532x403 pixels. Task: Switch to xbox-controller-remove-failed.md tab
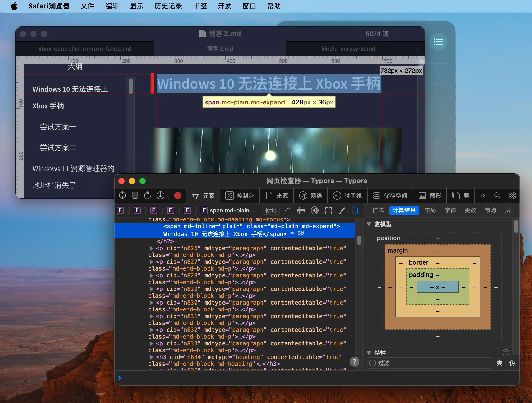pyautogui.click(x=85, y=49)
